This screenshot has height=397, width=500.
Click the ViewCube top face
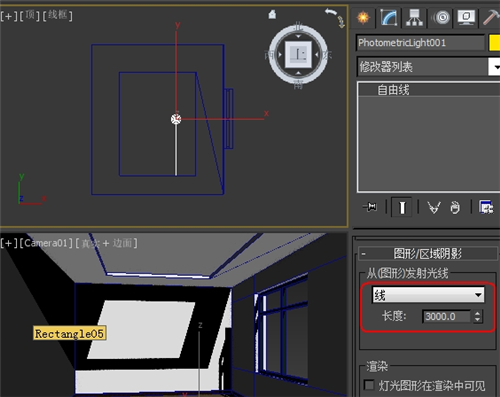pos(298,54)
